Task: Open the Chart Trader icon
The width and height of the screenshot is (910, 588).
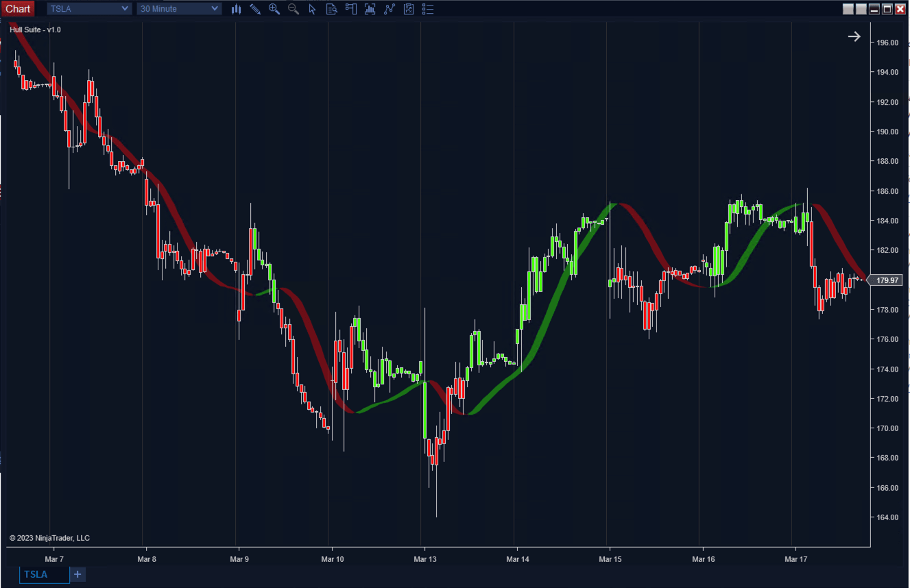Action: 351,9
